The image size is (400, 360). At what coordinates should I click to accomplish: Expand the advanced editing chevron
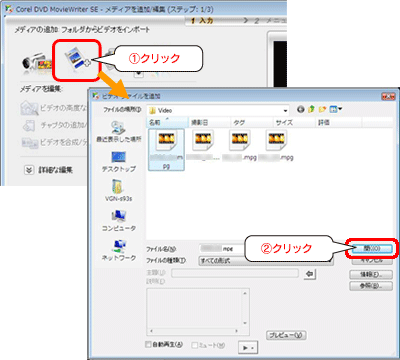click(x=29, y=170)
